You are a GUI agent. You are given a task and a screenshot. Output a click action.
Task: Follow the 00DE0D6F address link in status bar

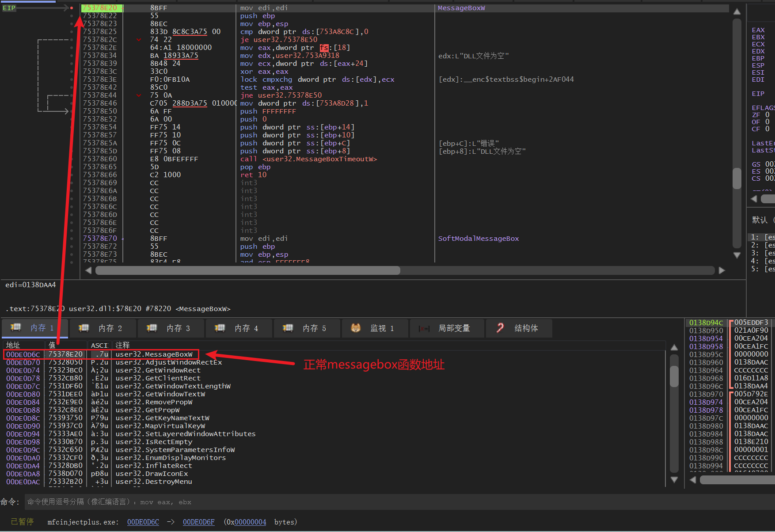199,522
